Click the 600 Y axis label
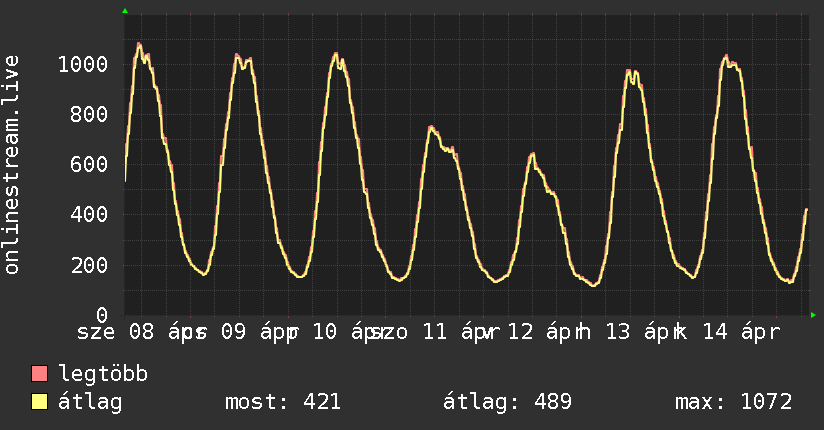Screen dimensions: 824x430 point(89,164)
